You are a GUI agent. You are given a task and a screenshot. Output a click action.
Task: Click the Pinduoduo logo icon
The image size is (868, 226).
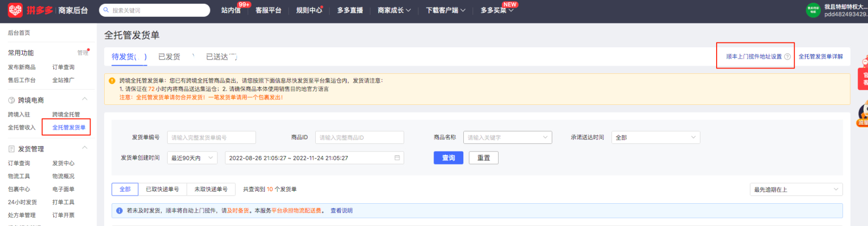pyautogui.click(x=15, y=10)
